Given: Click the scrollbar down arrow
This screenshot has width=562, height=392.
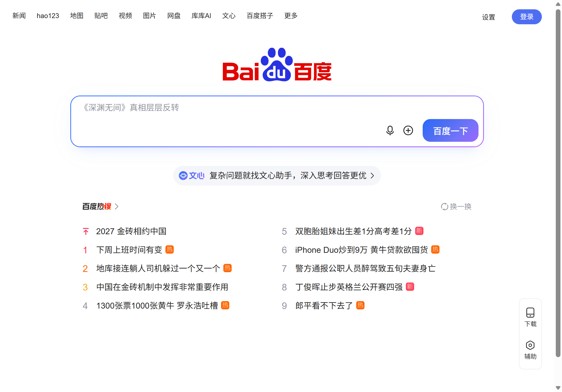Looking at the screenshot, I should [558, 388].
